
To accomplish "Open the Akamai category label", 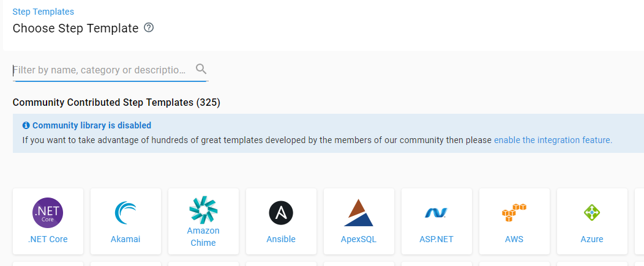I will pos(125,239).
